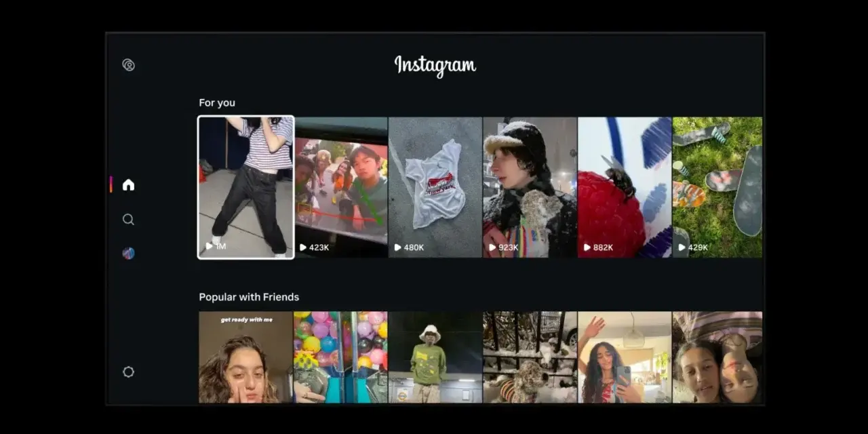The image size is (868, 434).
Task: Play the mirror selfie waving reel
Action: click(625, 357)
